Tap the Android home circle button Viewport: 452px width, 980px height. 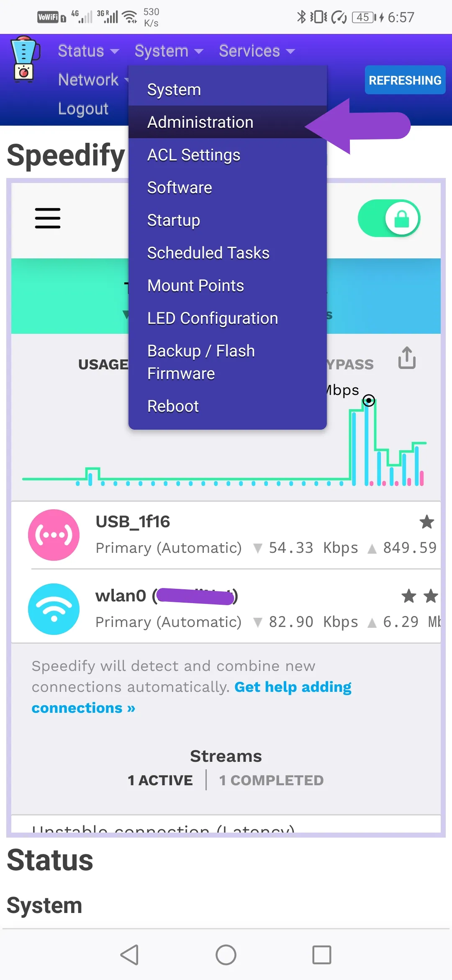[x=226, y=955]
